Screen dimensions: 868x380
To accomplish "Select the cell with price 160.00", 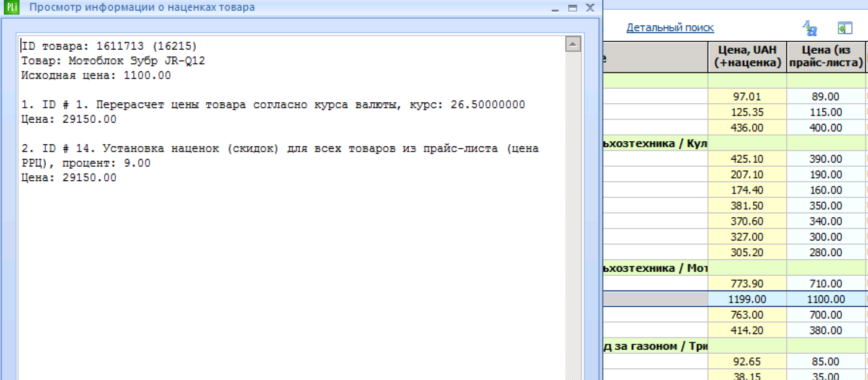I will (x=826, y=190).
